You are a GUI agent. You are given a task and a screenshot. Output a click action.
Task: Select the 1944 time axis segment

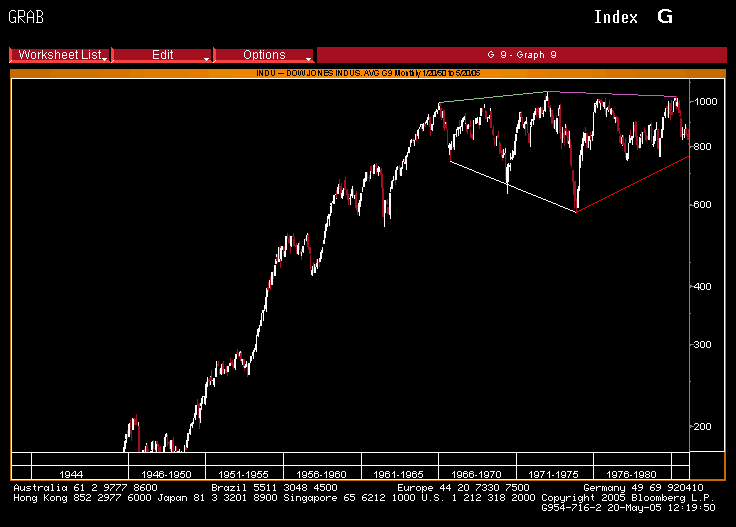point(71,472)
